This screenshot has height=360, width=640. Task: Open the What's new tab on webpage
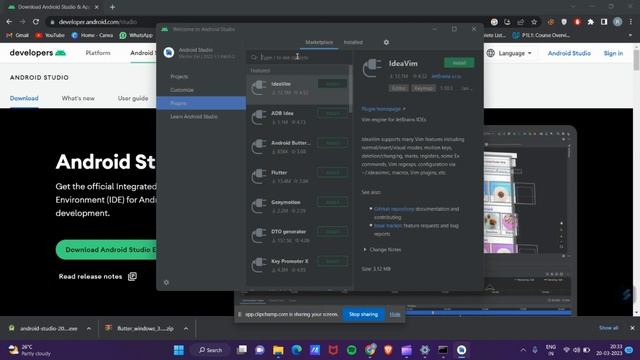[x=78, y=98]
